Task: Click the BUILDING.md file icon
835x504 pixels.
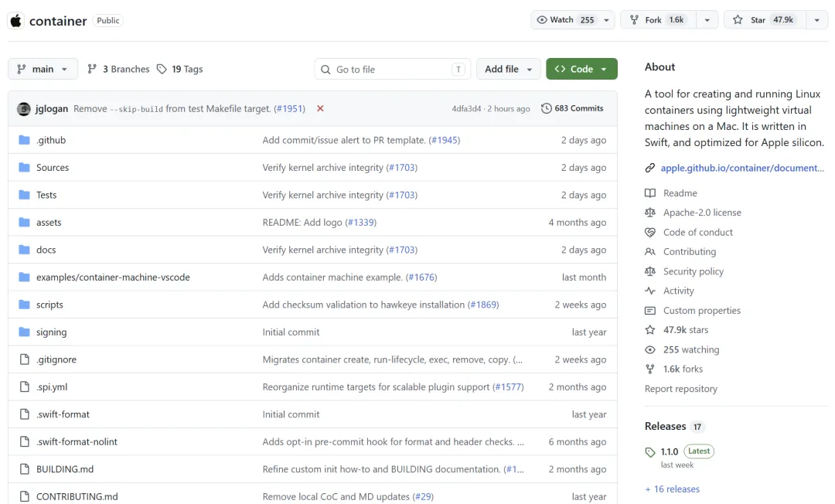Action: click(x=24, y=469)
